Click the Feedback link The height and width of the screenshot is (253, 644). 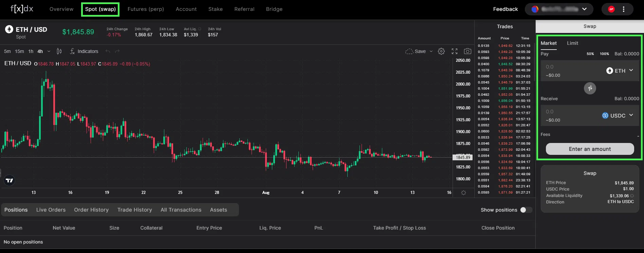(505, 9)
